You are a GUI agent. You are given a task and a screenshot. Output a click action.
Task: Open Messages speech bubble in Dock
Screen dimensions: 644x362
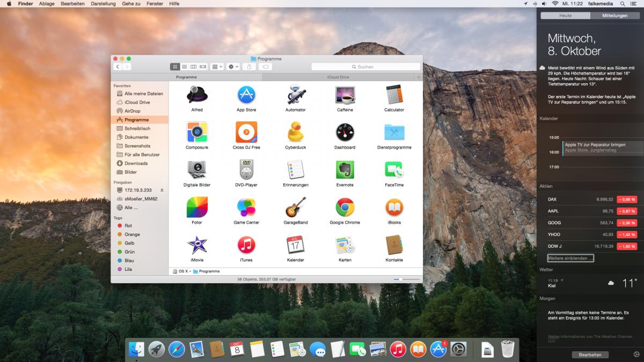point(318,350)
